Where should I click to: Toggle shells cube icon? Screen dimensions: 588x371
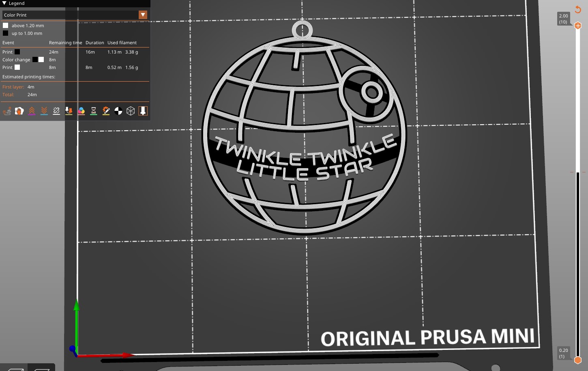[x=131, y=111]
